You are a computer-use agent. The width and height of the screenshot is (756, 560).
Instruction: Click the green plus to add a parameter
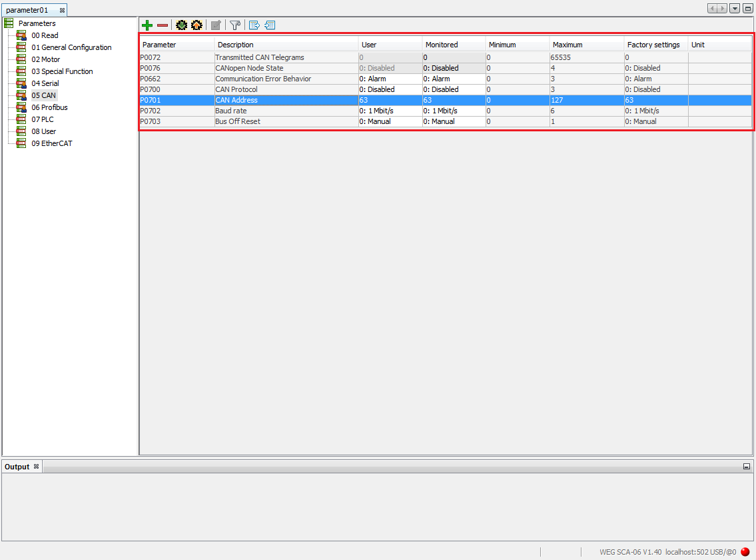point(147,25)
